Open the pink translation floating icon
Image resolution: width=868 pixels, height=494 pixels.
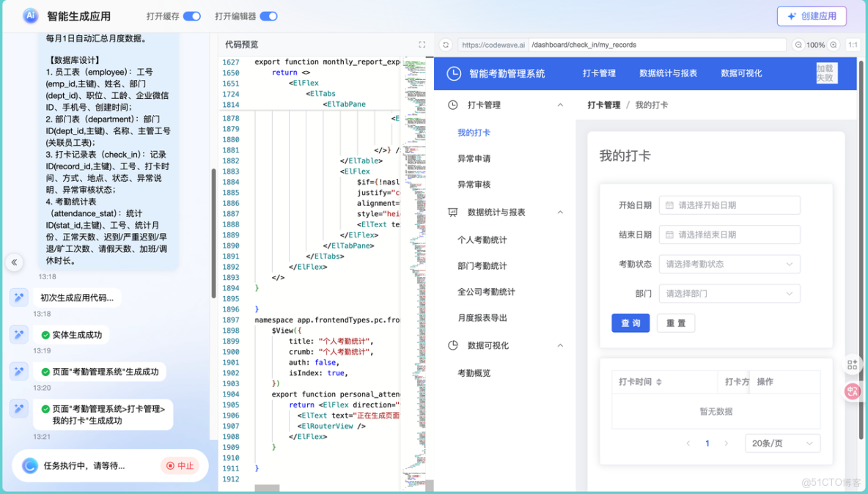(851, 392)
